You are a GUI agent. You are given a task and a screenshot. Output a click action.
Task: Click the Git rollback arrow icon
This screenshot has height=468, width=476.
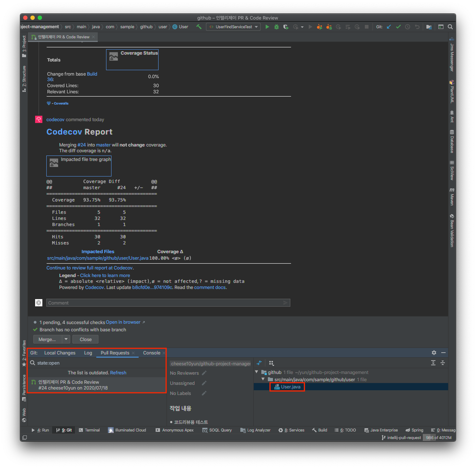tap(417, 27)
